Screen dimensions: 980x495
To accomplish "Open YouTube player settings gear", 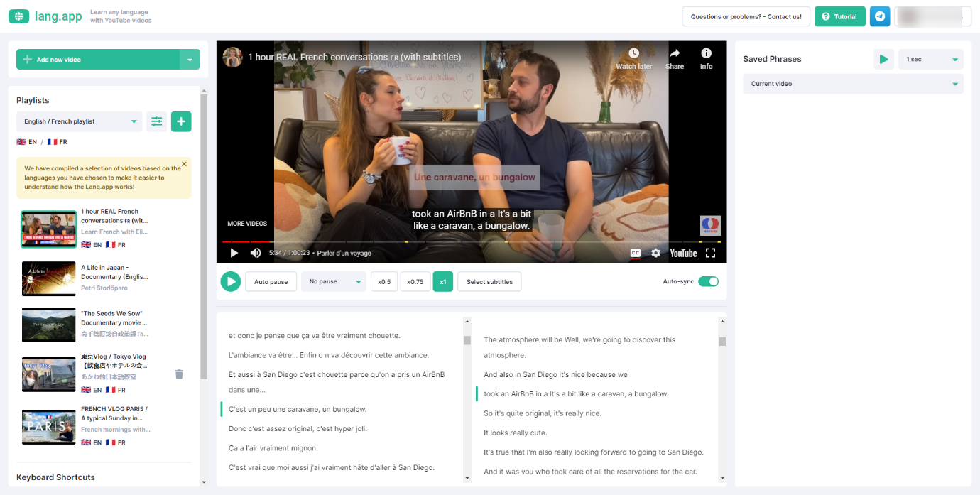I will tap(655, 253).
